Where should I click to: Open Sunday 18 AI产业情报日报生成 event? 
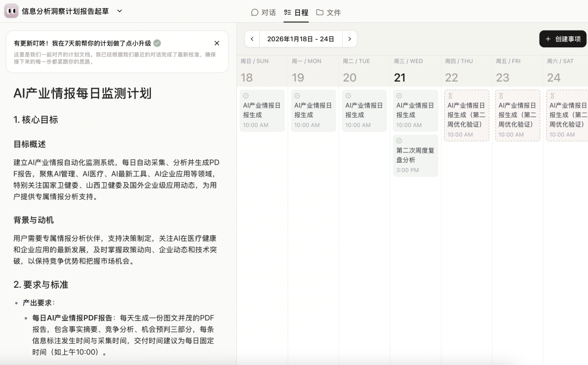[x=262, y=110]
